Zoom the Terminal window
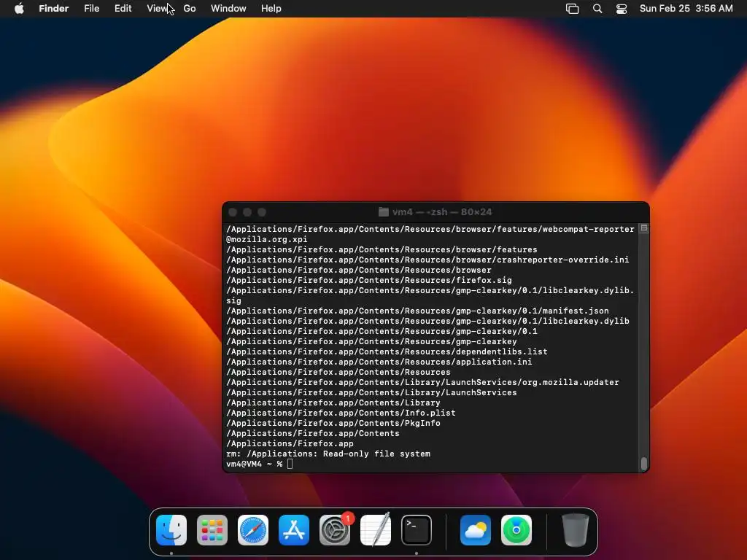Screen dimensions: 747x560 coord(262,212)
